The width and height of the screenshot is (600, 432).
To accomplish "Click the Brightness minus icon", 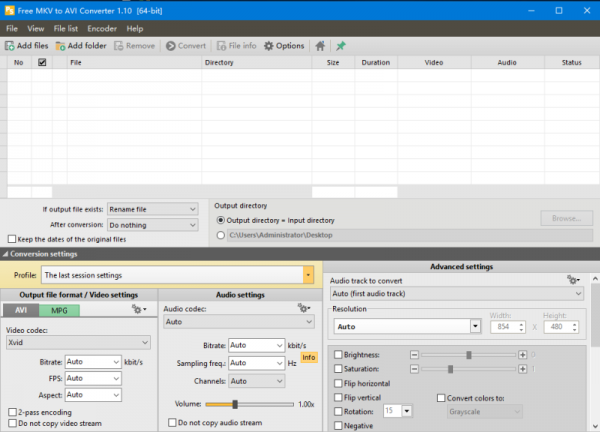I will (414, 355).
